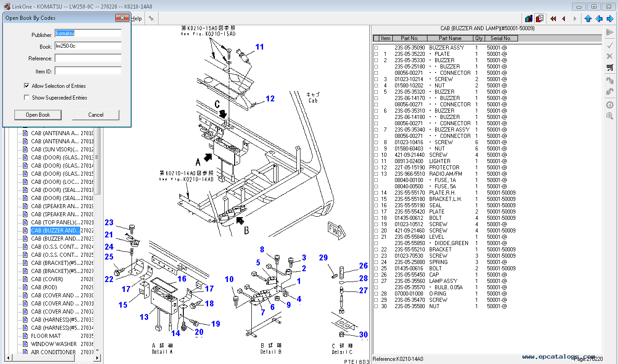Tick the checkbox for O-RING row
618x364 pixels.
click(376, 294)
